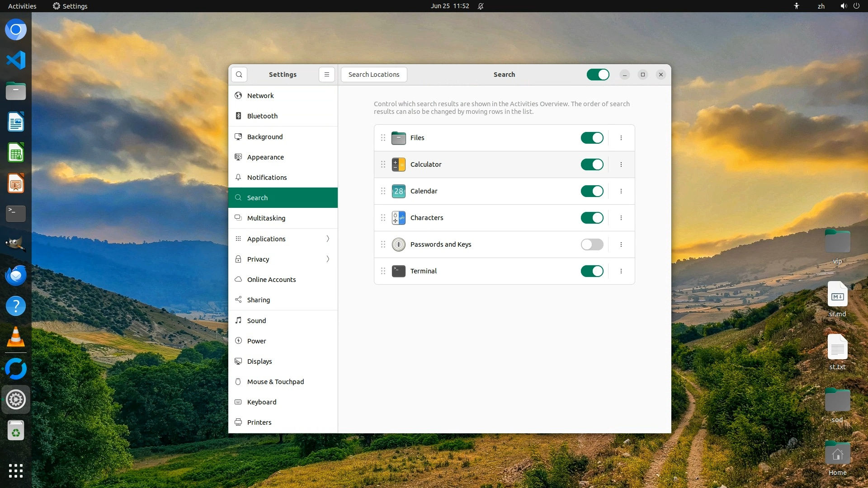This screenshot has width=868, height=488.
Task: Expand the Privacy section chevron
Action: (328, 259)
